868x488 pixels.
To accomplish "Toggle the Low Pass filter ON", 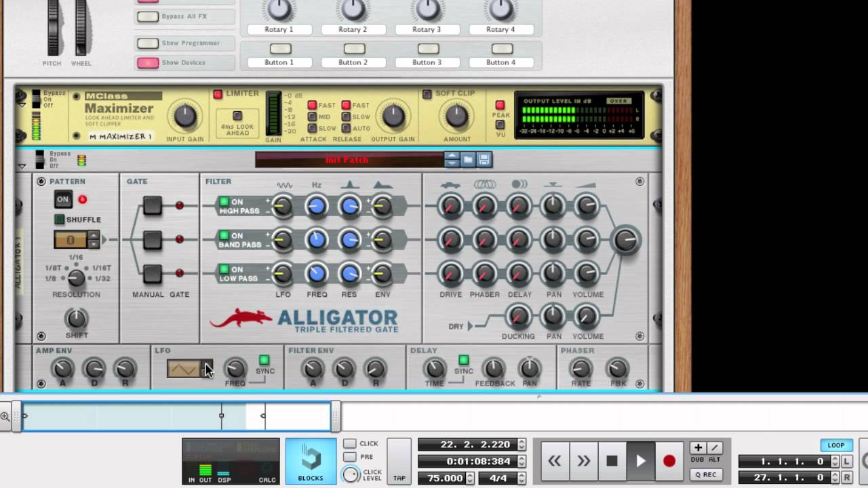I will (223, 270).
